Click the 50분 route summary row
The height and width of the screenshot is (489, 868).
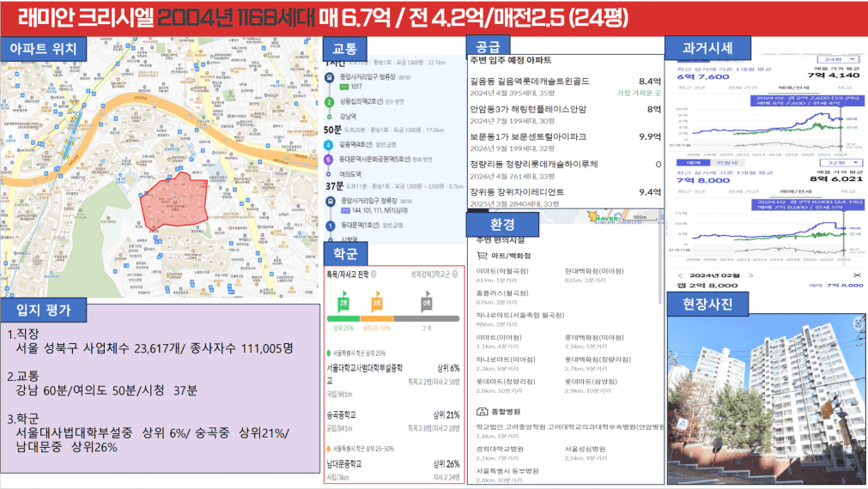coord(384,130)
